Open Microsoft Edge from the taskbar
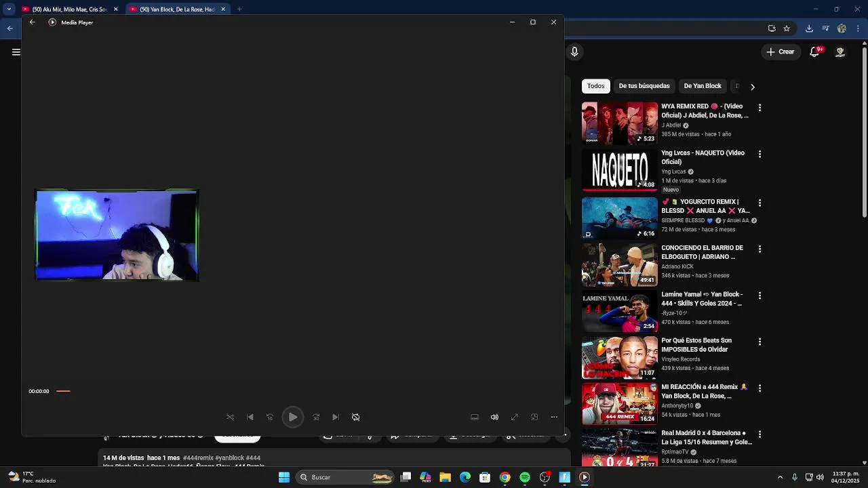 tap(465, 477)
